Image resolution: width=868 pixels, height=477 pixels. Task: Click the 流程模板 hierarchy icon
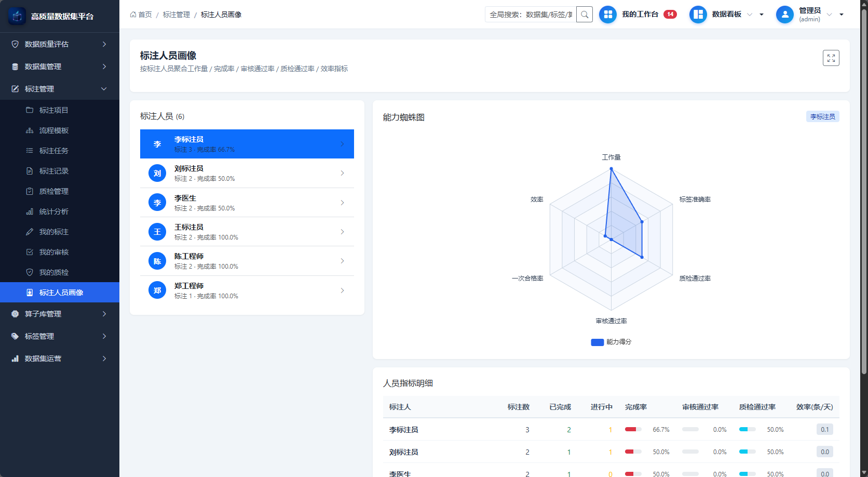pyautogui.click(x=30, y=130)
